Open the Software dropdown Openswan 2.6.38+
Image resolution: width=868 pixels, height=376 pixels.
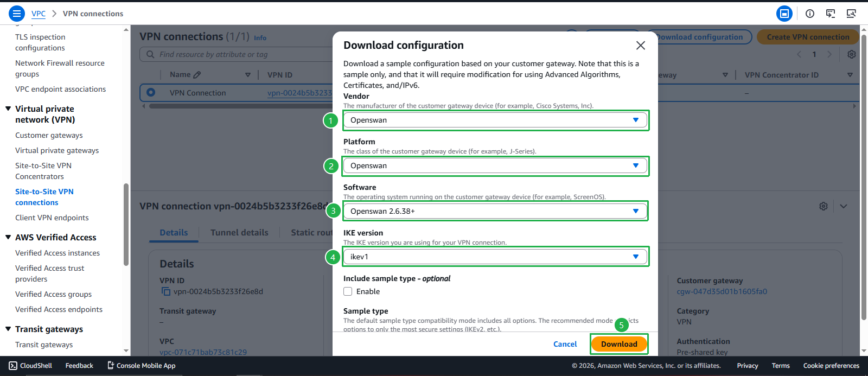[x=495, y=211]
